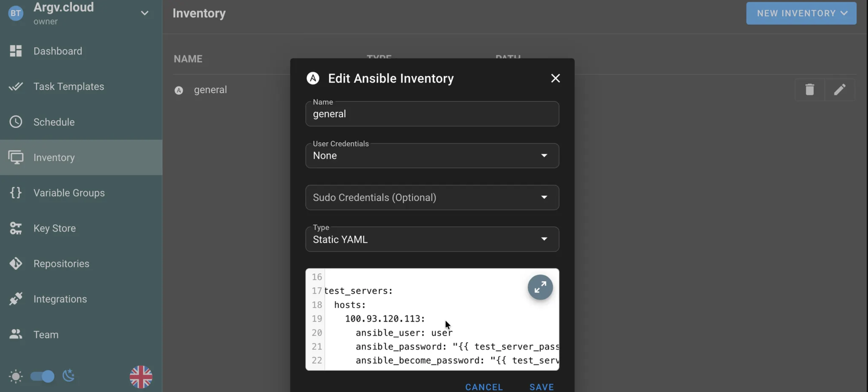
Task: Expand the YAML code editor to fullscreen
Action: [x=540, y=287]
